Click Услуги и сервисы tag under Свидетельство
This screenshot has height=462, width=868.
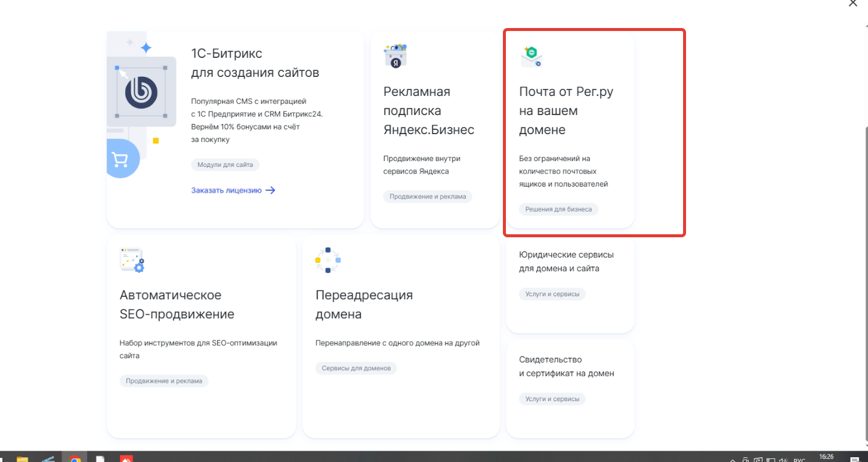coord(552,399)
